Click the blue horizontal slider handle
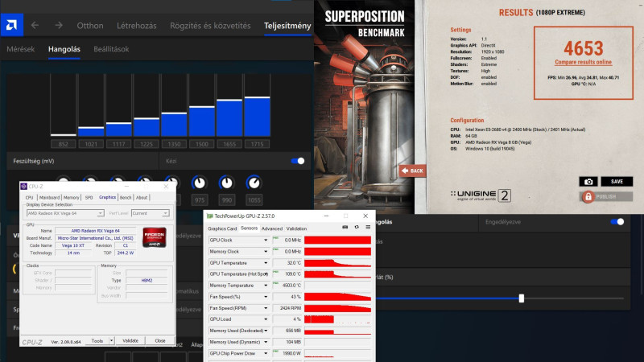This screenshot has height=362, width=644. 521,298
